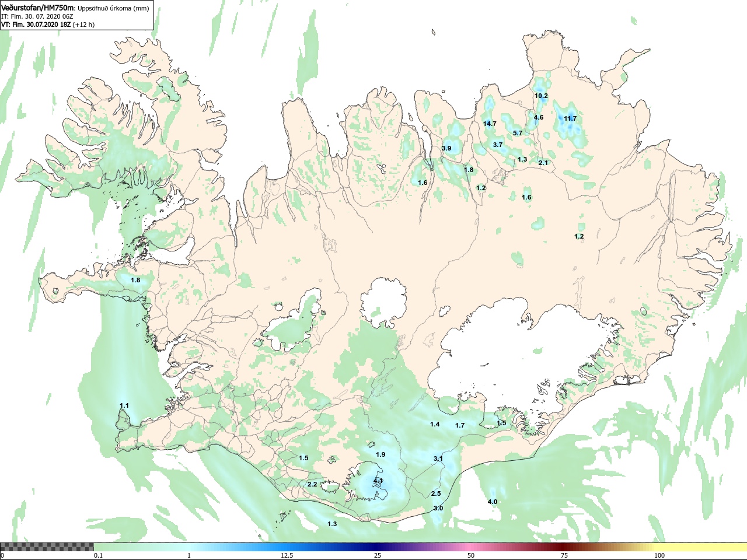The width and height of the screenshot is (747, 560).
Task: Click the Veðurstofan/HM750m title text
Action: tap(37, 8)
